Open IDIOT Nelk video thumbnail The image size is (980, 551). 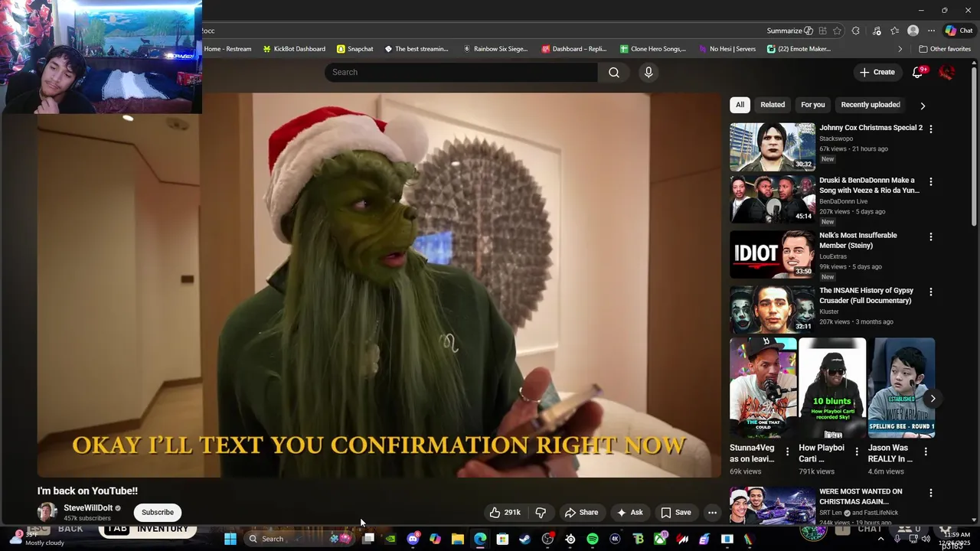coord(773,255)
